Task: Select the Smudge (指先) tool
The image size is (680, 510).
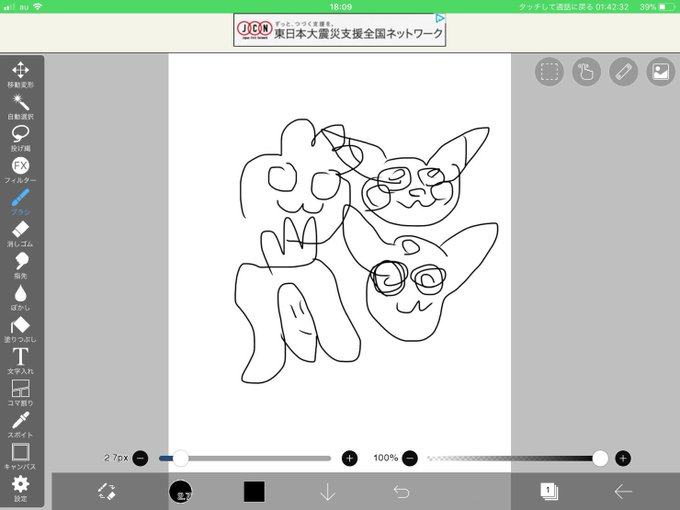Action: (20, 265)
